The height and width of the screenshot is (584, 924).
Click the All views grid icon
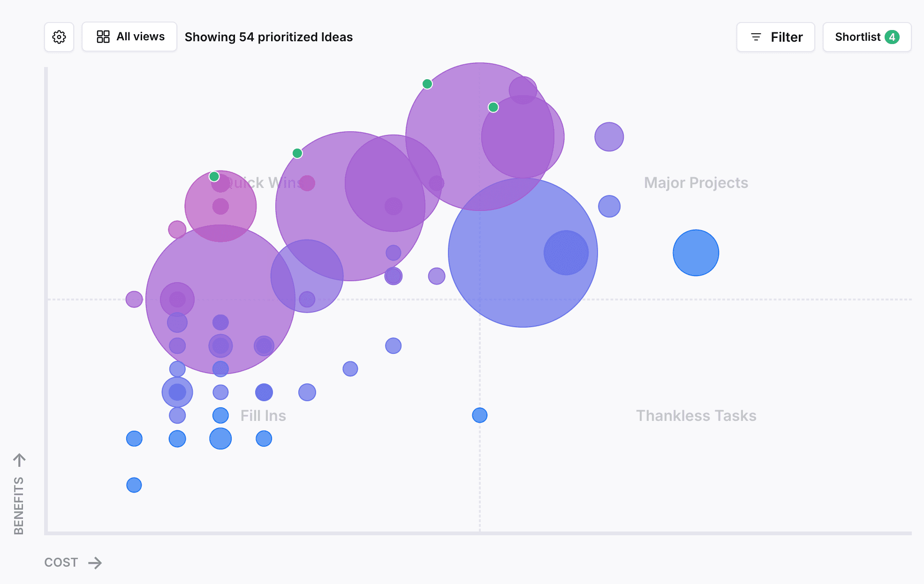click(x=103, y=37)
